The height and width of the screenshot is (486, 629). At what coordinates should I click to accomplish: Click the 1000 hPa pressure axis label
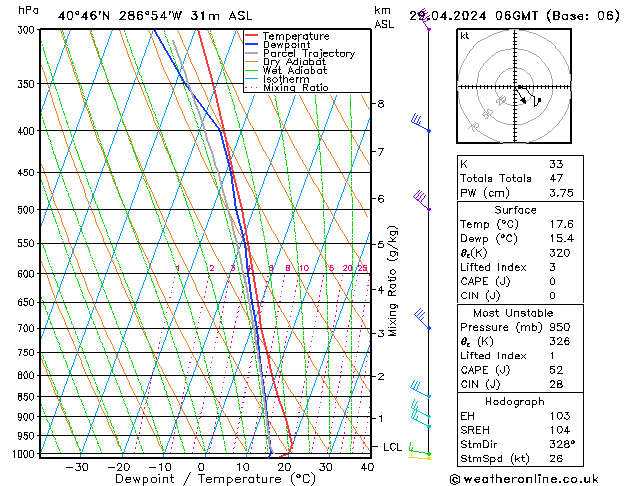click(x=25, y=454)
